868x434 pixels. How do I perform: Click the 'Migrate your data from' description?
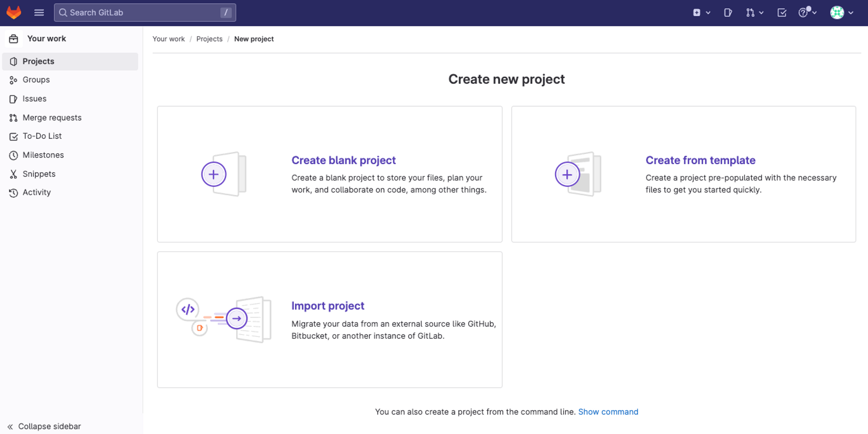pyautogui.click(x=394, y=330)
